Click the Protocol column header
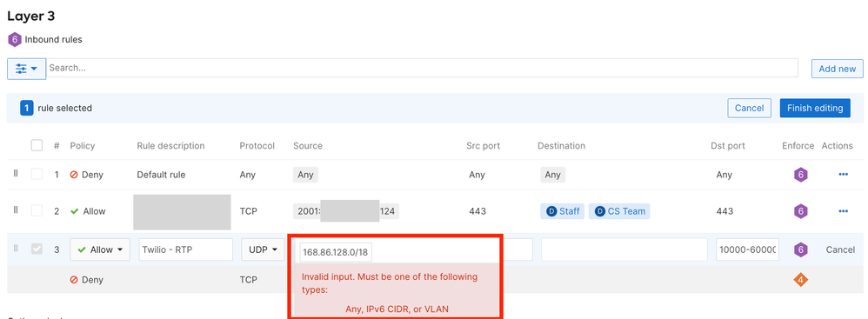 [257, 145]
